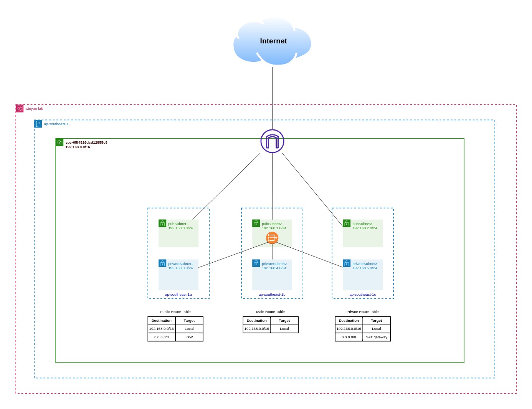Click the ap-southeast-1a zone label
This screenshot has height=409, width=532.
[x=178, y=295]
